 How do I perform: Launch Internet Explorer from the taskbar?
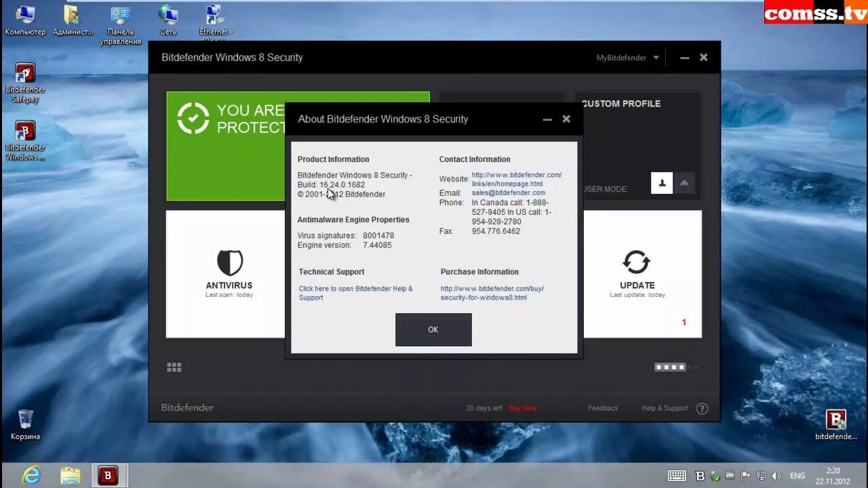tap(31, 475)
